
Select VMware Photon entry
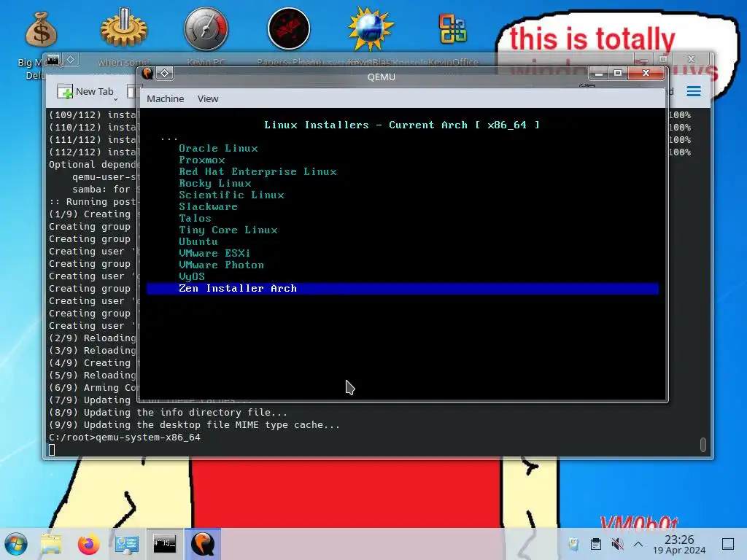point(221,265)
